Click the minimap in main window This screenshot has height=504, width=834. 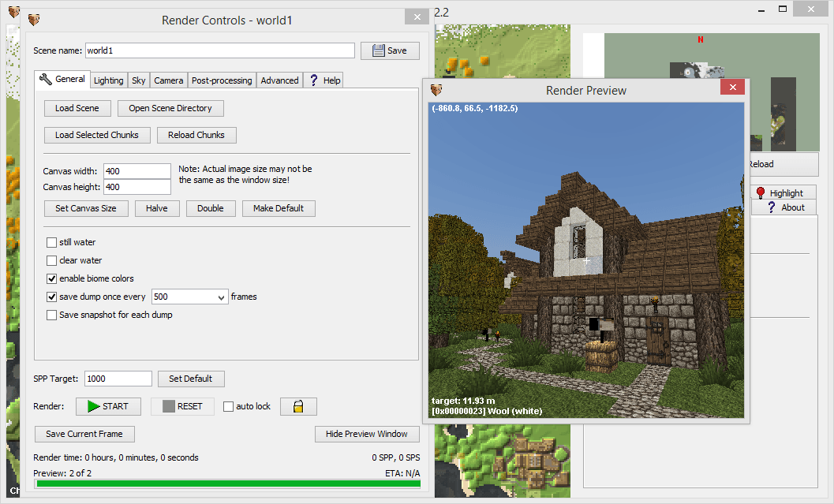click(x=701, y=92)
